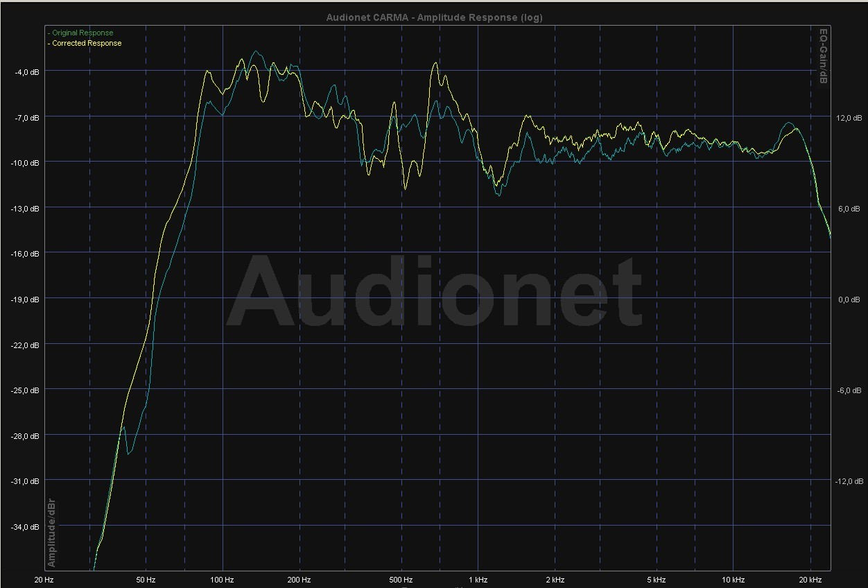Click the '-7,0 dB' amplitude axis label

click(27, 118)
